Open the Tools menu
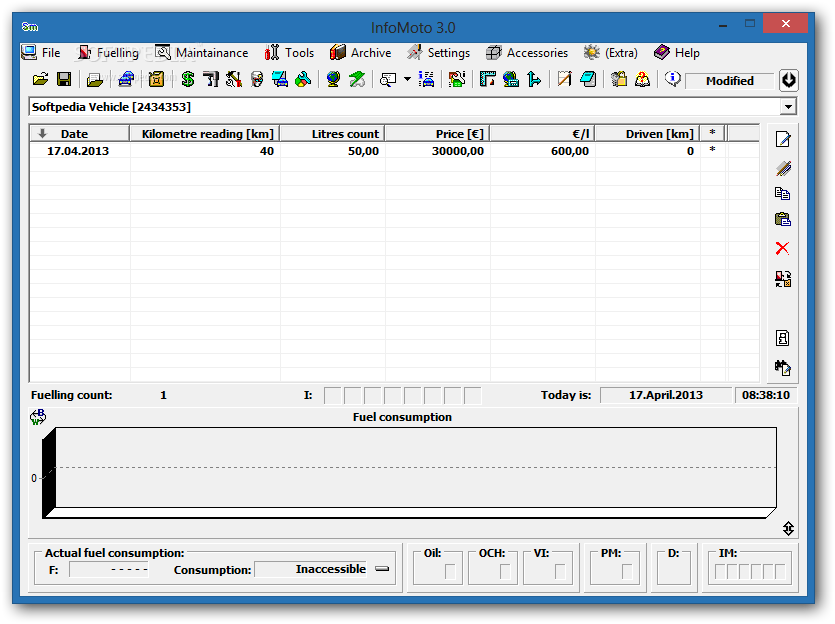Viewport: 835px width, 624px height. [x=289, y=53]
